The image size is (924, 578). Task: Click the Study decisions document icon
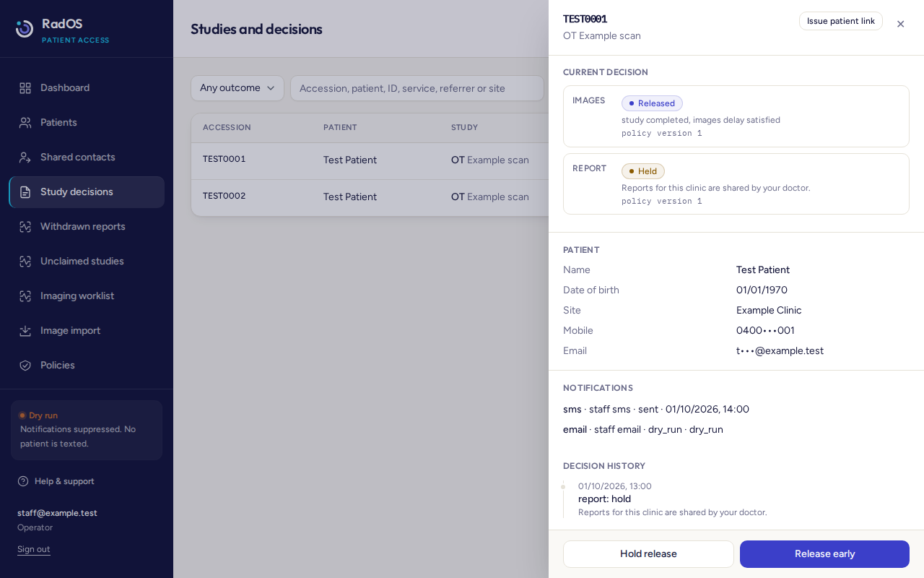point(25,192)
